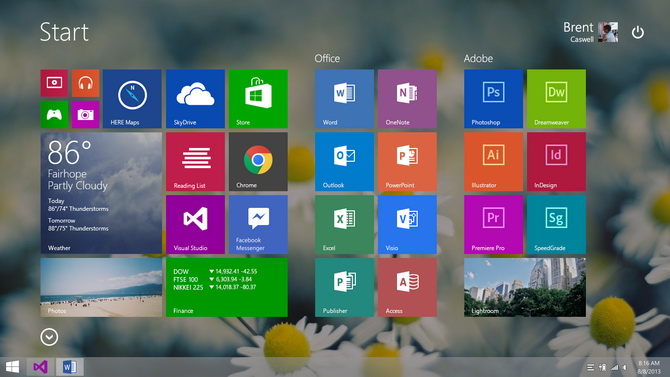
Task: Open the Illustrator tile
Action: (493, 162)
